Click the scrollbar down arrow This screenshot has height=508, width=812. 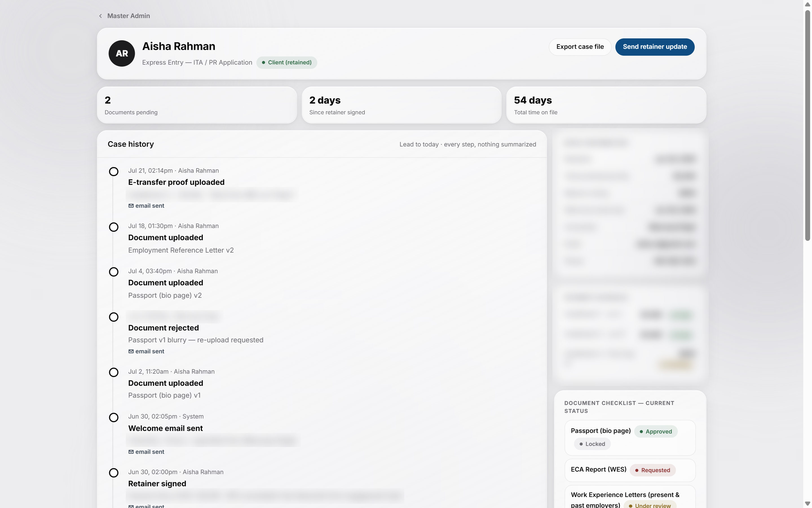(x=807, y=504)
